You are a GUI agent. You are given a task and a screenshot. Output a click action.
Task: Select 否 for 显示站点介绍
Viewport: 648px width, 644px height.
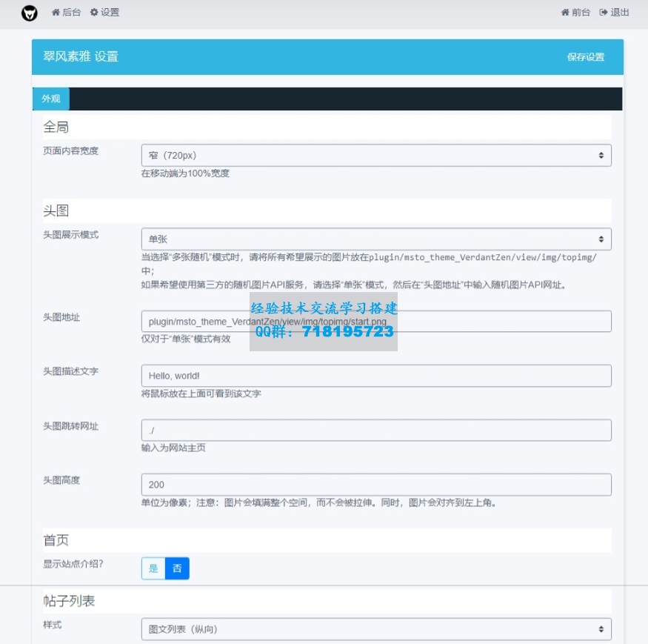[177, 568]
